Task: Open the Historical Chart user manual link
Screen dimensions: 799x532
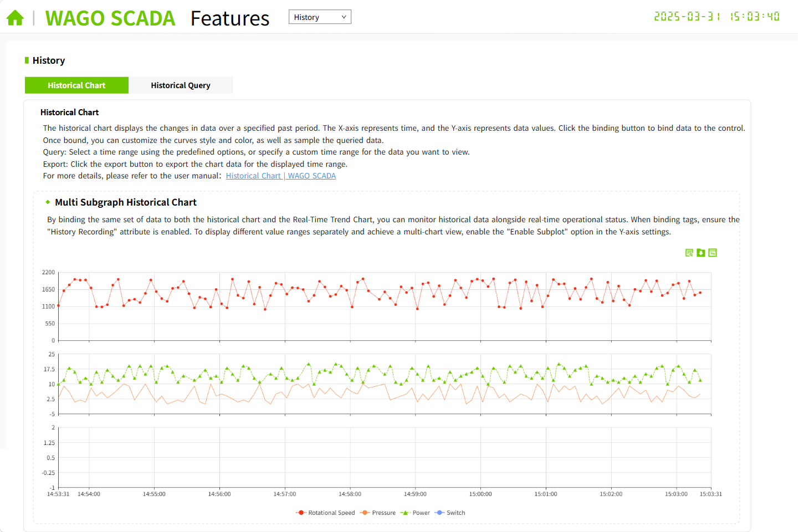Action: click(x=280, y=176)
